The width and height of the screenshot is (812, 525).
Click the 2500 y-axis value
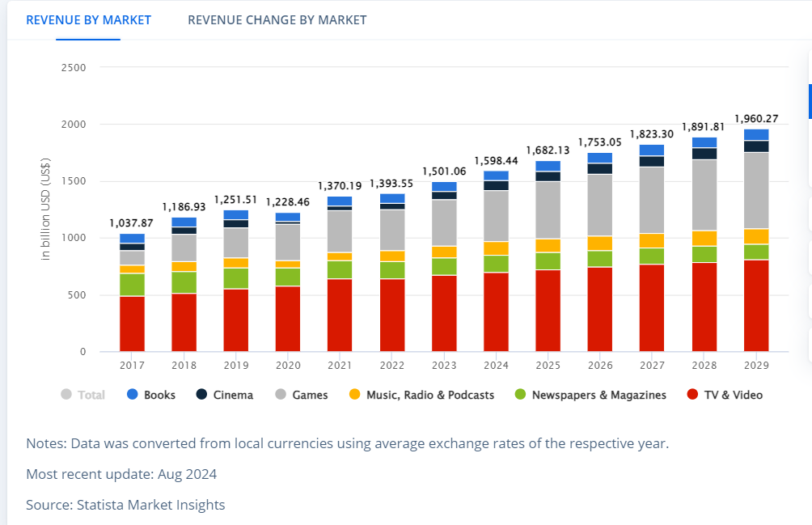(74, 68)
